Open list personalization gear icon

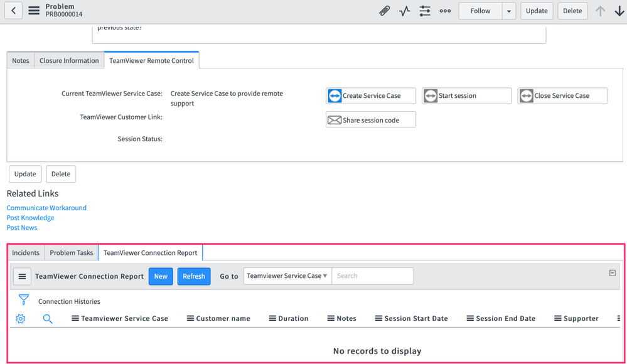point(20,318)
